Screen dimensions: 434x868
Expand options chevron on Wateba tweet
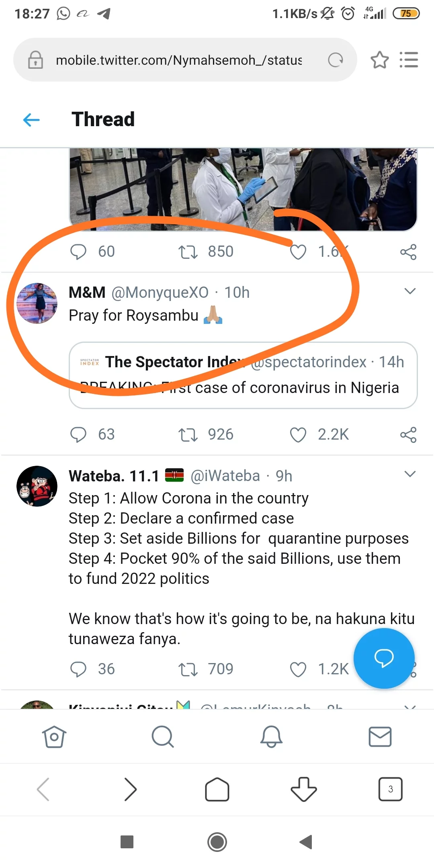[x=409, y=474]
